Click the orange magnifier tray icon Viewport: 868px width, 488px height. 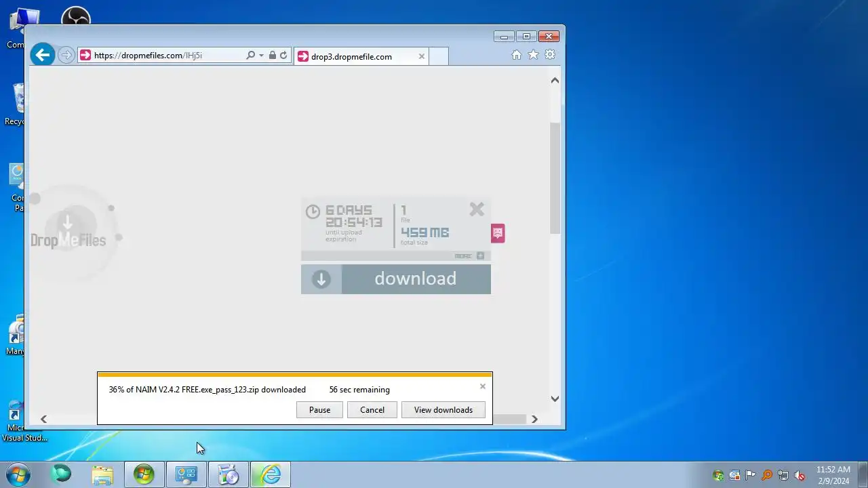767,475
